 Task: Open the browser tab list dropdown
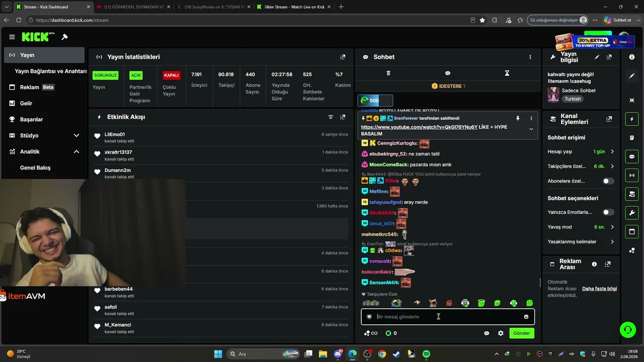[6, 7]
